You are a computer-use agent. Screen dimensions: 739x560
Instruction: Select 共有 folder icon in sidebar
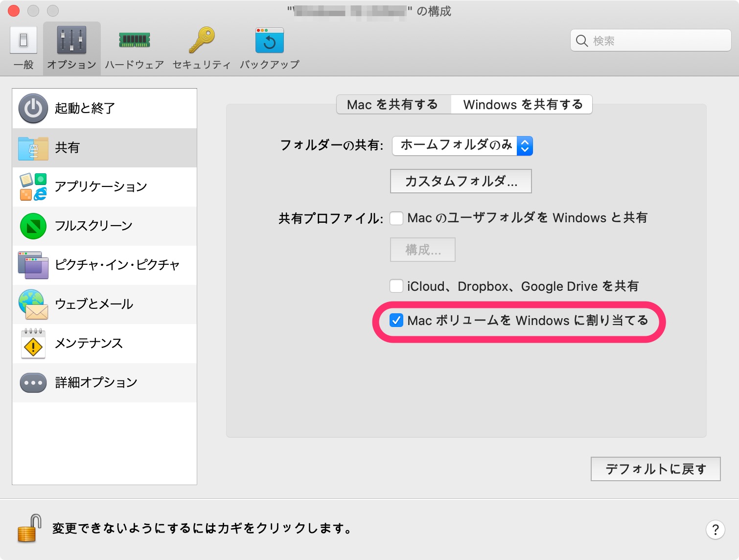click(x=33, y=148)
